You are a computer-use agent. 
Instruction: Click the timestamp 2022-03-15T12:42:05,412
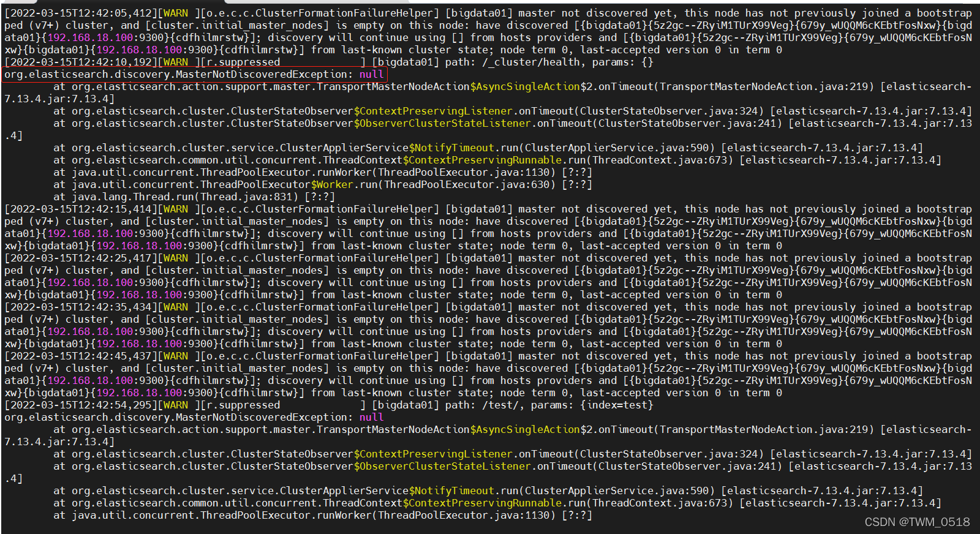pyautogui.click(x=81, y=13)
